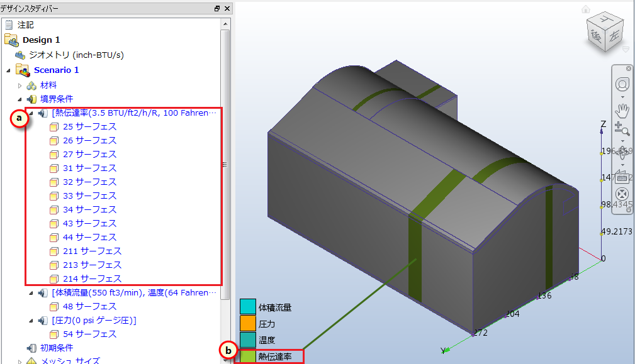Open dropdown arrow under navigation wheel tool
The image size is (635, 364).
(x=622, y=97)
